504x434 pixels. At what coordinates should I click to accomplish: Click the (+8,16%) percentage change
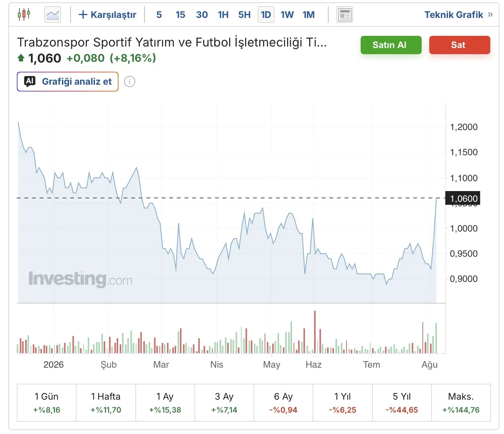(x=133, y=58)
